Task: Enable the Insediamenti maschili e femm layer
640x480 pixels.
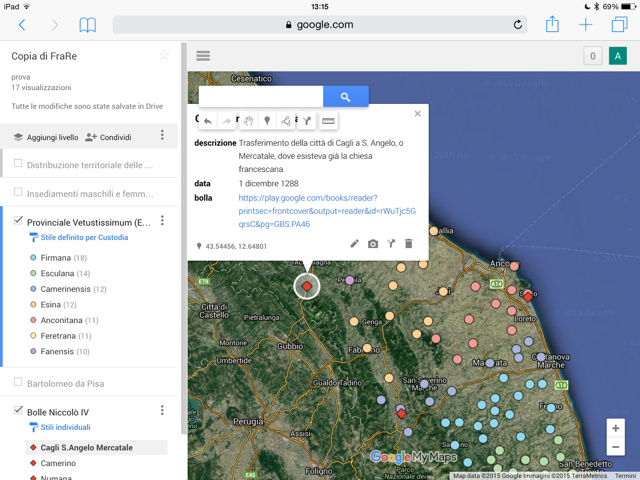Action: 18,192
